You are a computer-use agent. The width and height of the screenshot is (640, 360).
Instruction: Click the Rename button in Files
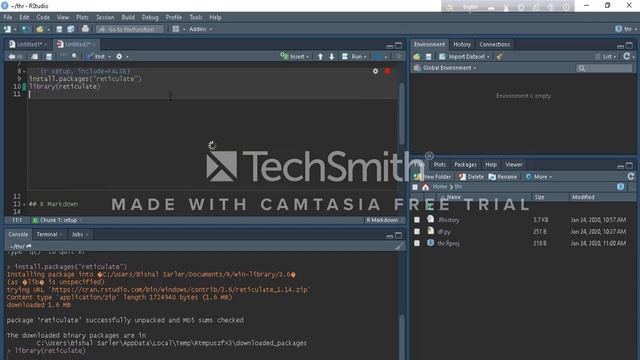tap(503, 177)
